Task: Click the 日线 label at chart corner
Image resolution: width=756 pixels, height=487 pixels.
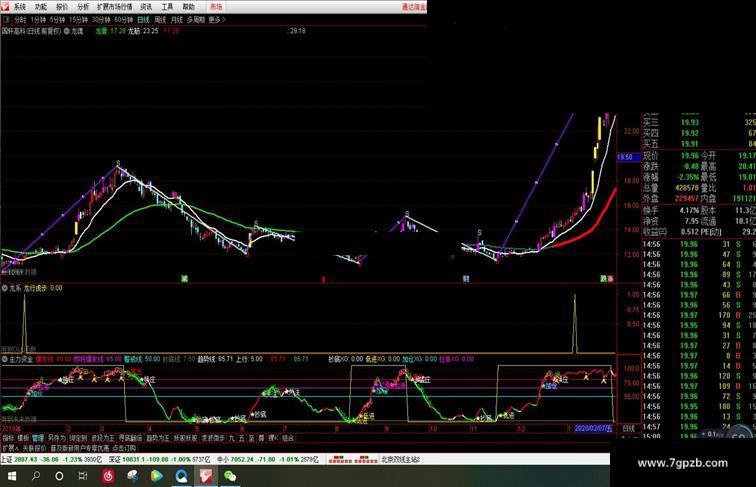Action: 629,428
